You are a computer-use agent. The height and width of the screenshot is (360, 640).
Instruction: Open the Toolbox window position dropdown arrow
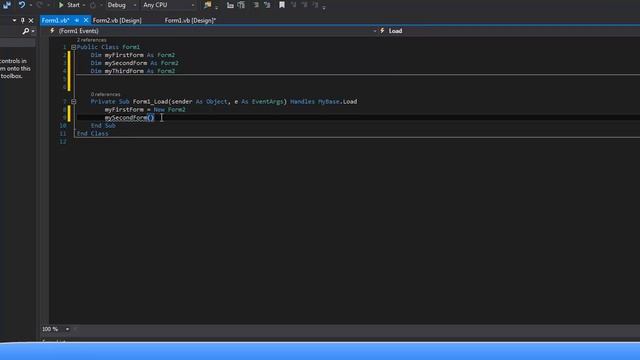pyautogui.click(x=14, y=20)
